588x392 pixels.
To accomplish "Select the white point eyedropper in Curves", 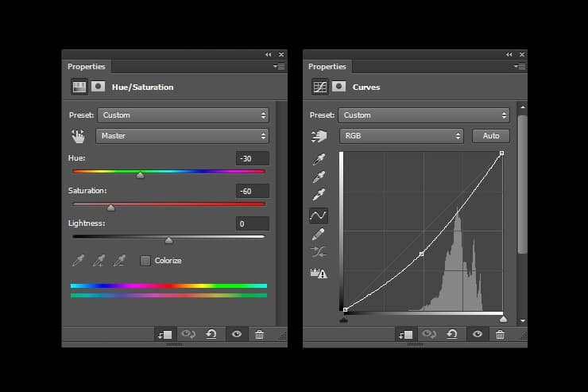I will 319,196.
